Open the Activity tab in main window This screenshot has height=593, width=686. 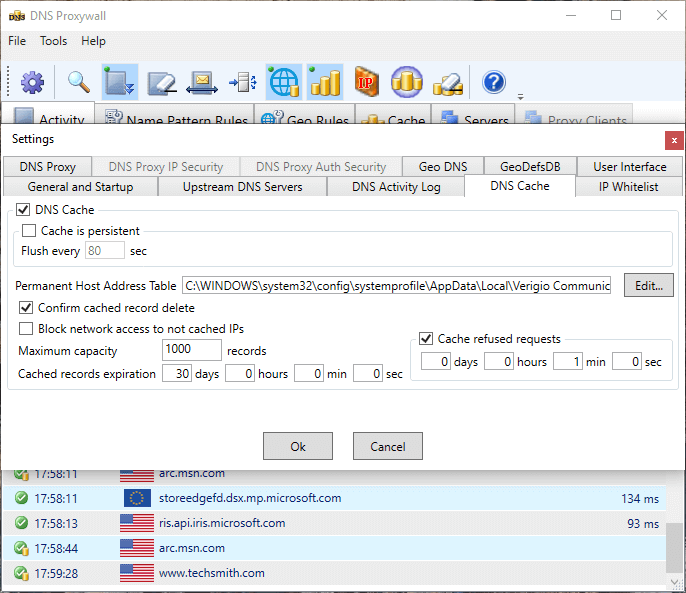(48, 115)
